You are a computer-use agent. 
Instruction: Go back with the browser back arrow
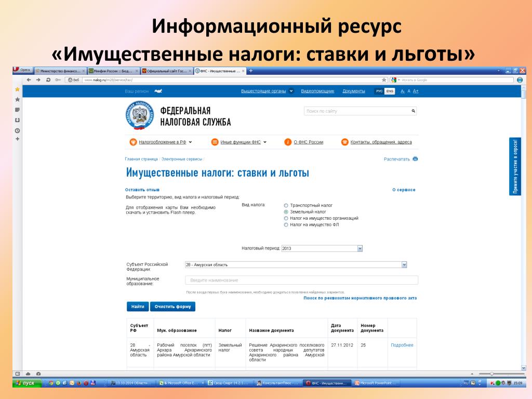[29, 80]
